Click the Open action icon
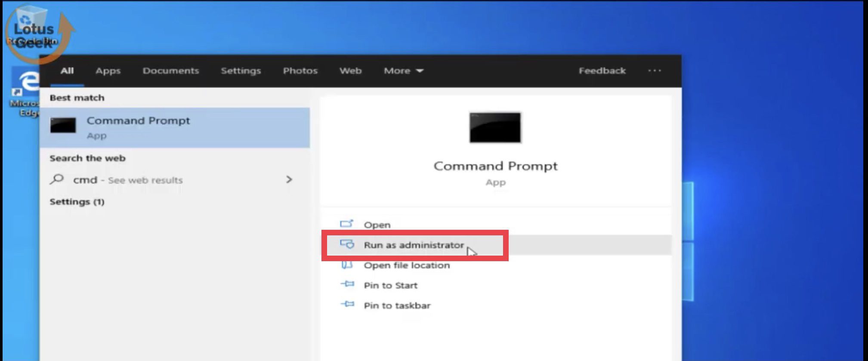Image resolution: width=868 pixels, height=361 pixels. 347,224
